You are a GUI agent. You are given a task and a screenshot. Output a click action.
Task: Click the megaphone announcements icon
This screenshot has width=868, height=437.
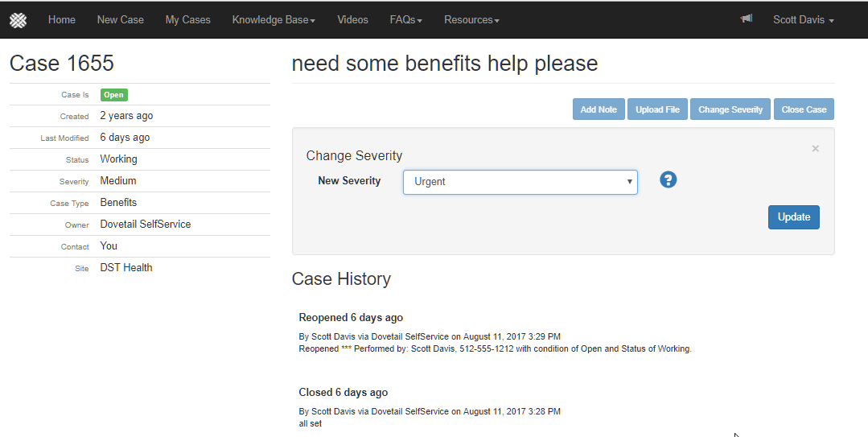[x=747, y=19]
